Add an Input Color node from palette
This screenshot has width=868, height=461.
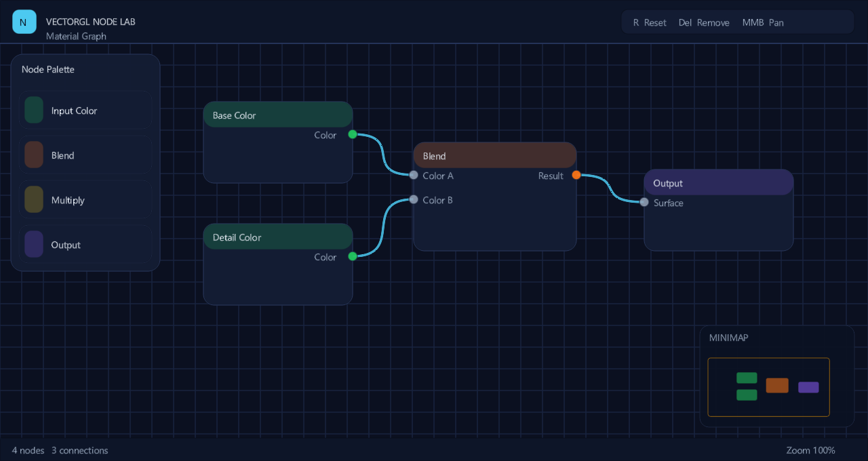[85, 110]
